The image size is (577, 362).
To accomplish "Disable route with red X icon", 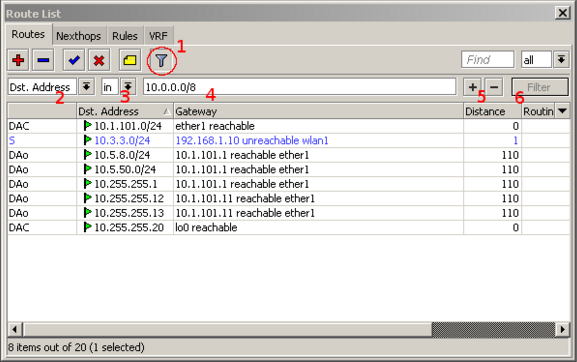I will pos(99,60).
